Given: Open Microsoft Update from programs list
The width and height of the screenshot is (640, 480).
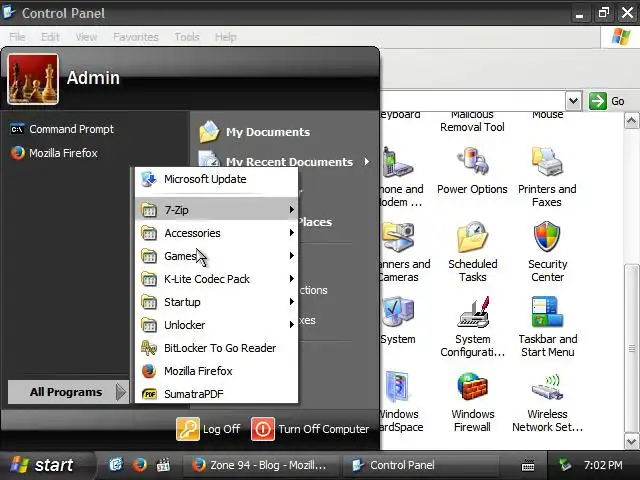Looking at the screenshot, I should tap(216, 179).
